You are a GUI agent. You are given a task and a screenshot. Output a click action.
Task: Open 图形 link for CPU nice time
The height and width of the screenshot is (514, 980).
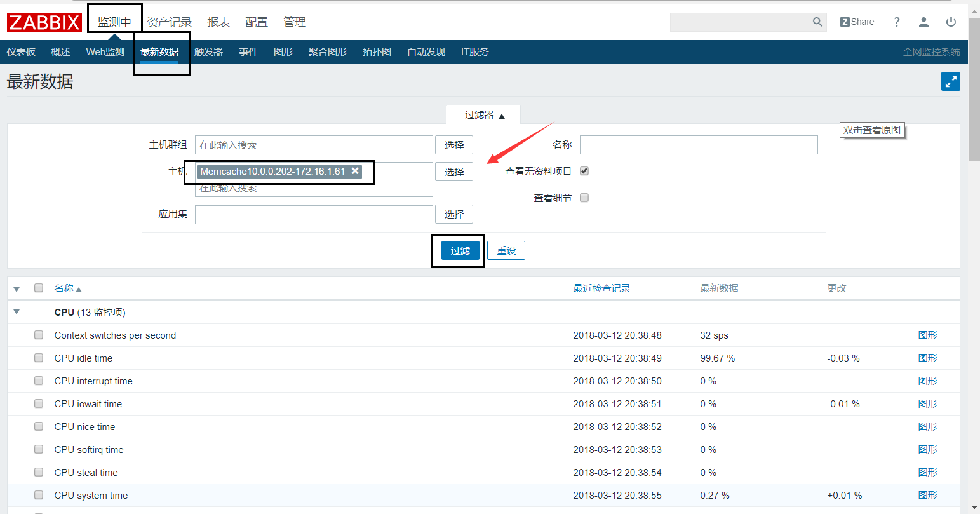pos(927,426)
